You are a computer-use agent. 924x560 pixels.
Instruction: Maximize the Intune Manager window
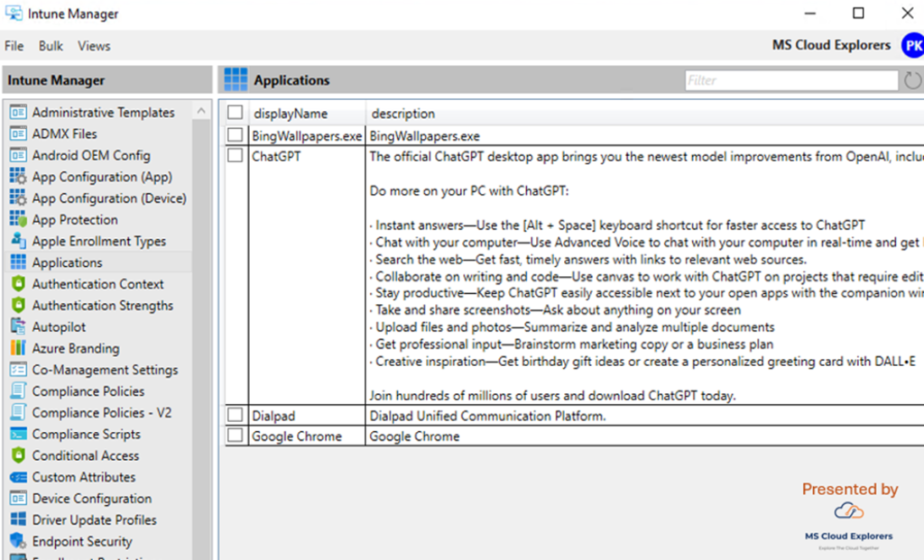click(x=859, y=13)
